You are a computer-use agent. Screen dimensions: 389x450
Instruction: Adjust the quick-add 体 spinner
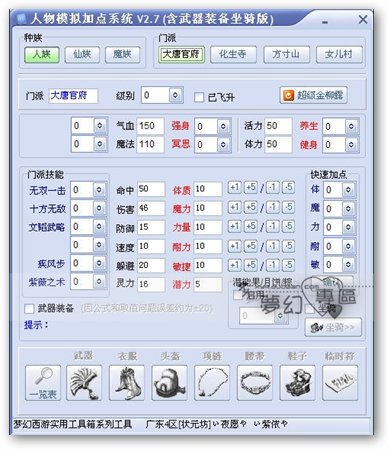click(x=348, y=190)
